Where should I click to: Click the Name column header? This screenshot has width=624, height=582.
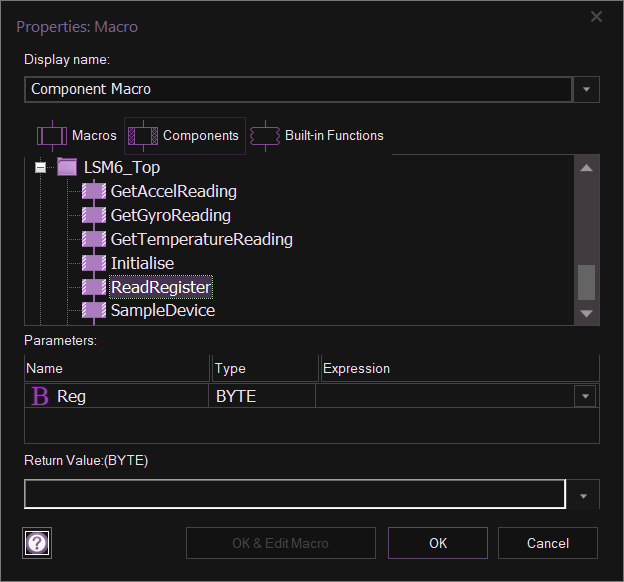coord(117,369)
